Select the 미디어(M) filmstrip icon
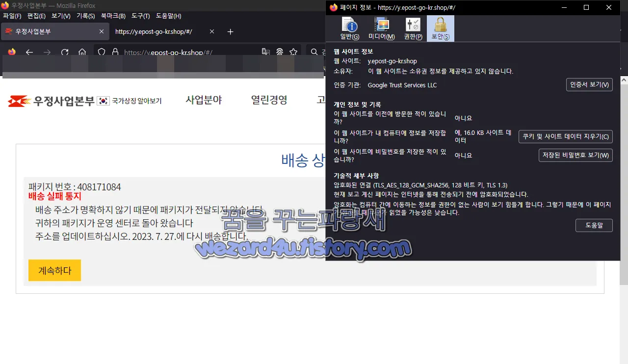The height and width of the screenshot is (364, 628). 381,28
